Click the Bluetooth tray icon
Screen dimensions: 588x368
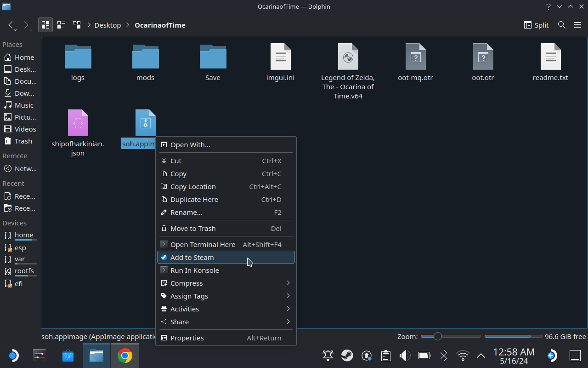(444, 356)
